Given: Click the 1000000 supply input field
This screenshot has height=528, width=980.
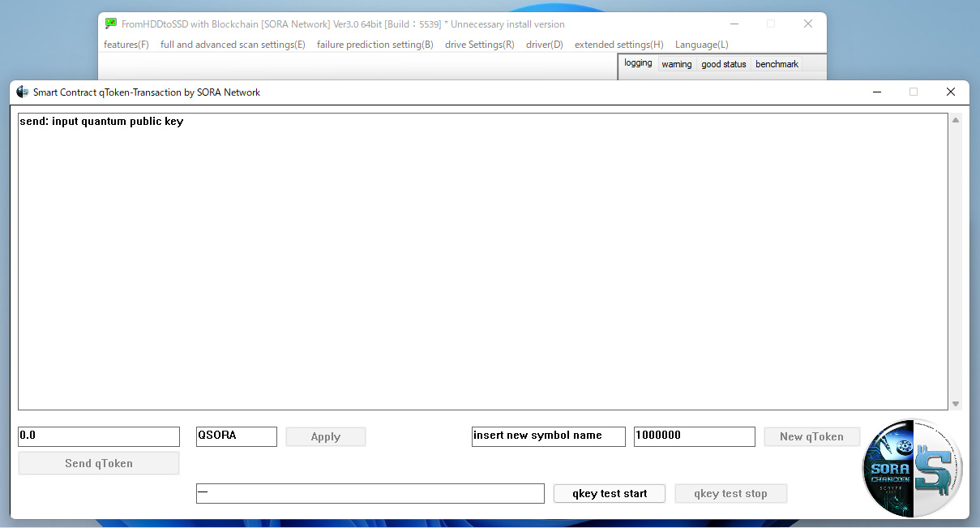Looking at the screenshot, I should (695, 436).
